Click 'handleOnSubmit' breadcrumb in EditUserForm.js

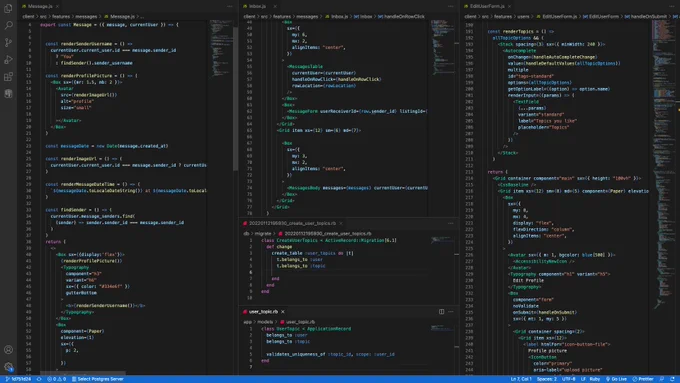tap(645, 16)
